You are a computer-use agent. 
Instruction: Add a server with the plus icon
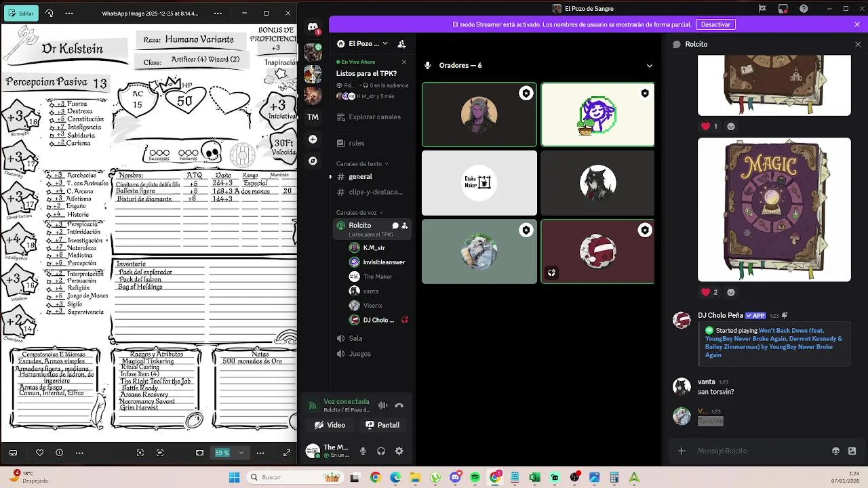[x=313, y=139]
